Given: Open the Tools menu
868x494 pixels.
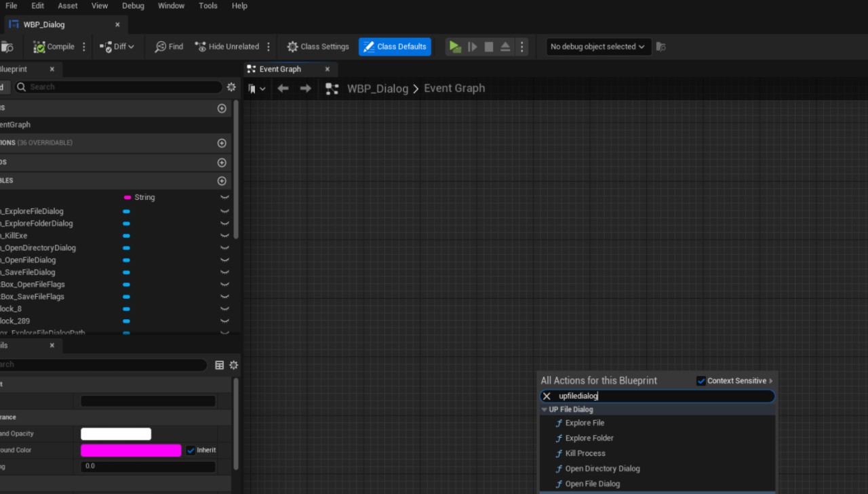Looking at the screenshot, I should tap(208, 5).
